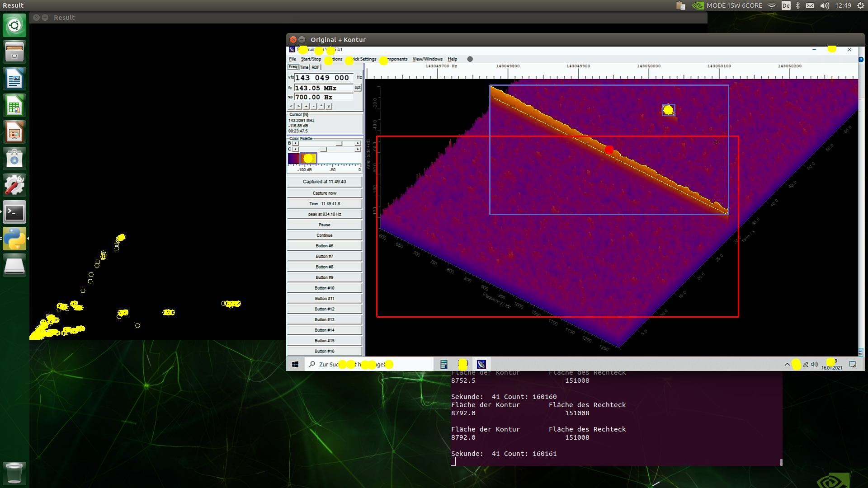
Task: Click the Windows Start button
Action: pyautogui.click(x=295, y=364)
